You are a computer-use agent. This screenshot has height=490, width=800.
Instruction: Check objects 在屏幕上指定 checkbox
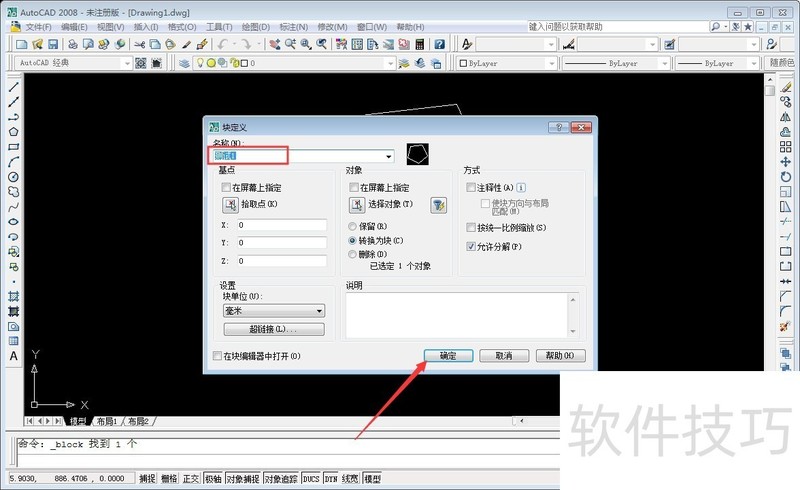click(x=354, y=187)
